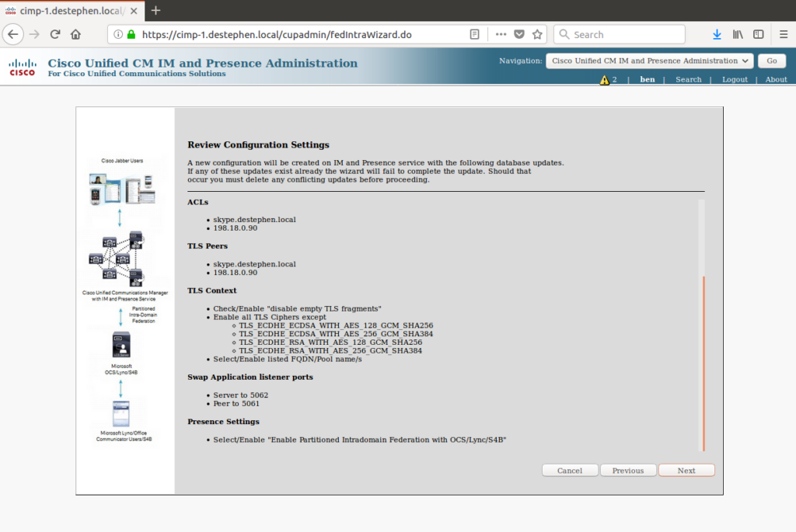Click the Cisco Jabber Users diagram image
This screenshot has width=796, height=532.
pos(122,190)
